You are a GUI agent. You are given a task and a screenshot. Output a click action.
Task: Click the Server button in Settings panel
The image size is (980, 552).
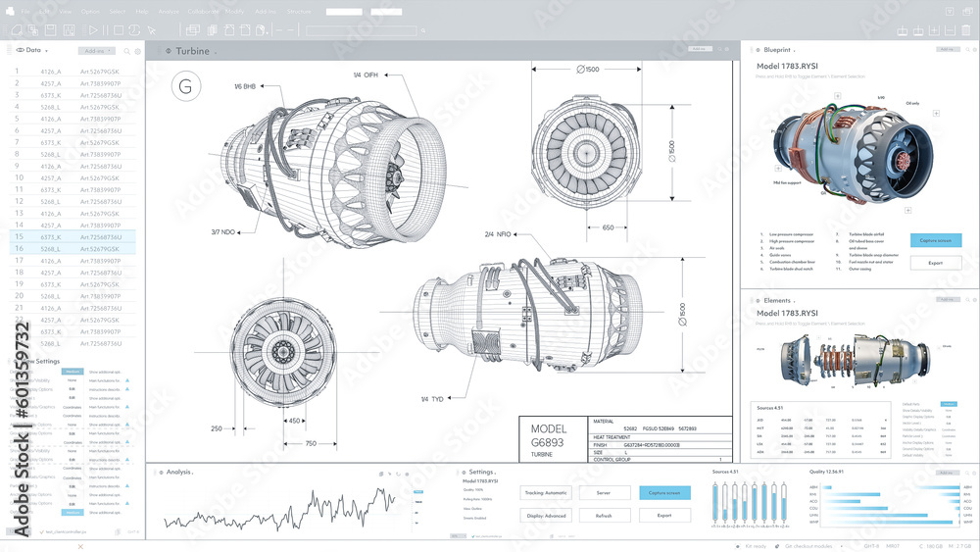click(604, 492)
